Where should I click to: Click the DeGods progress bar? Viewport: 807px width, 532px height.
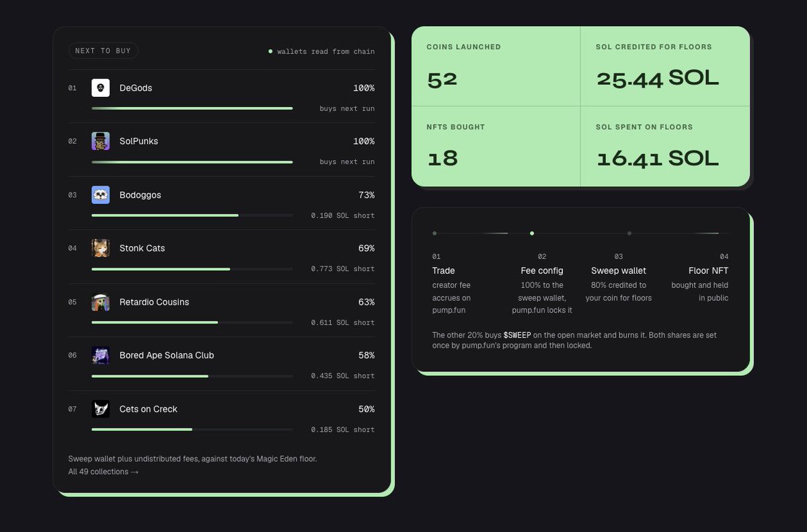[x=192, y=108]
